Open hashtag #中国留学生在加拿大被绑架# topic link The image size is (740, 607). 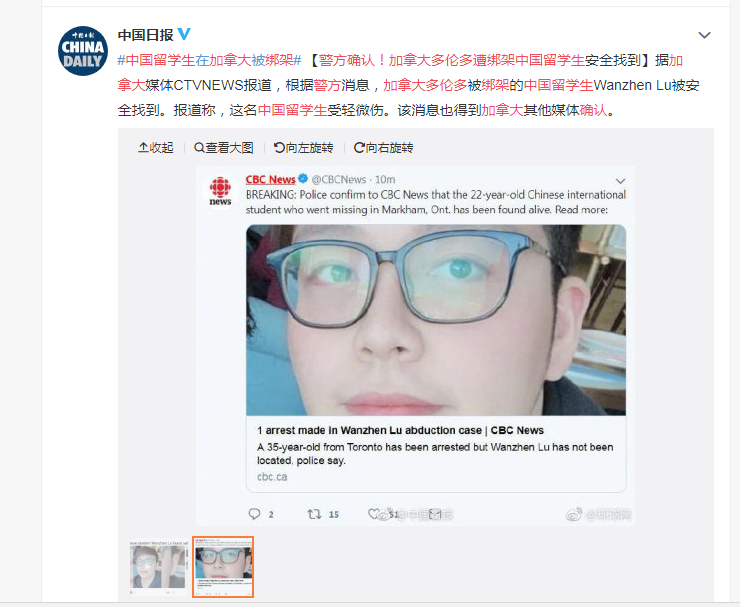click(x=209, y=60)
